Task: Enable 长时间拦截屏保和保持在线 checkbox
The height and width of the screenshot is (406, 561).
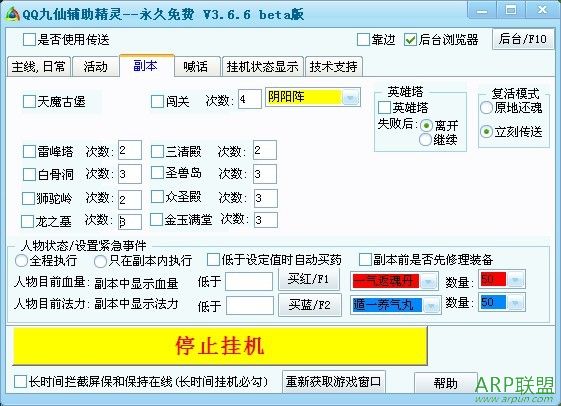Action: click(20, 381)
